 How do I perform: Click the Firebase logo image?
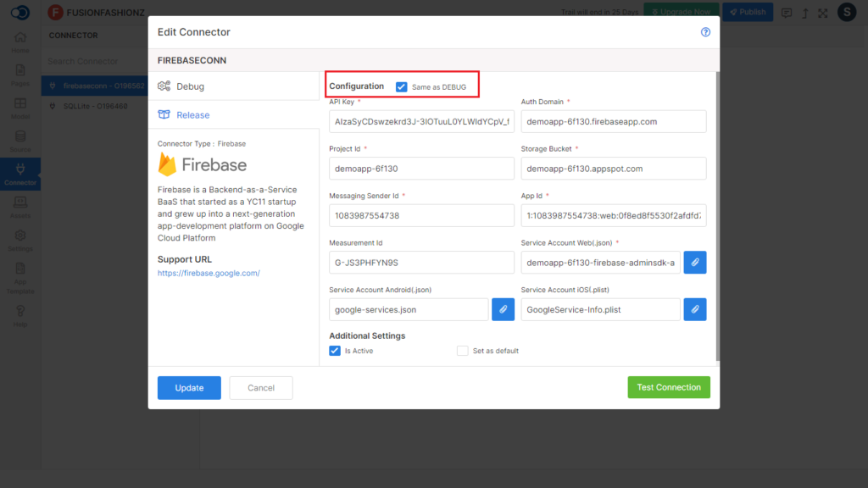click(x=202, y=165)
